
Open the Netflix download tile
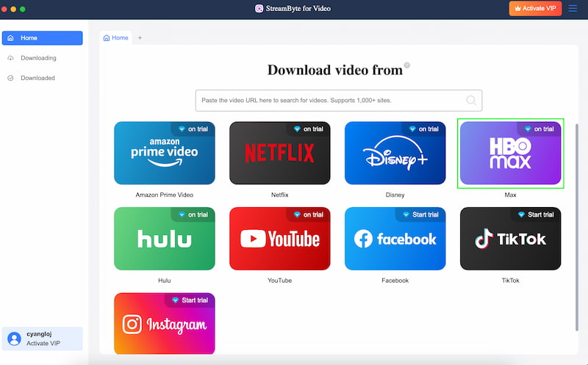280,153
